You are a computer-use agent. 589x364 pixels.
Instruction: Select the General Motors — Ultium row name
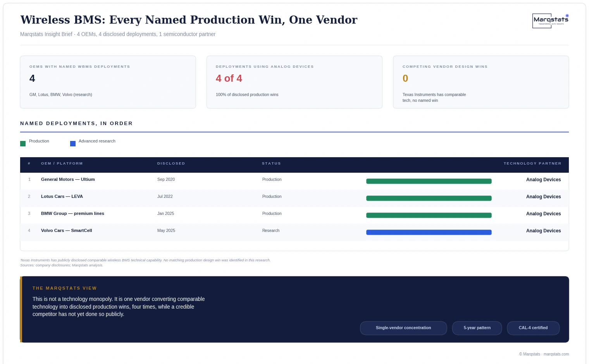[x=68, y=179]
